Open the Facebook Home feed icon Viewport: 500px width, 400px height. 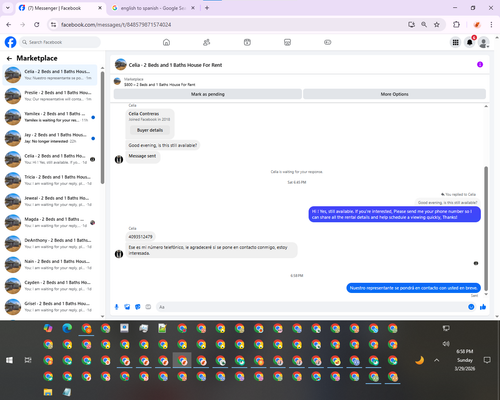click(x=166, y=42)
